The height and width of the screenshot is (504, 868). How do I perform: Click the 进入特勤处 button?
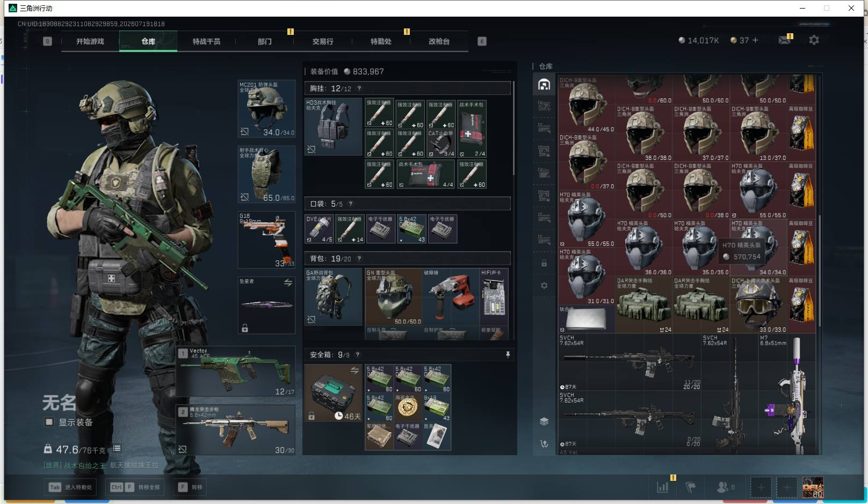(70, 487)
